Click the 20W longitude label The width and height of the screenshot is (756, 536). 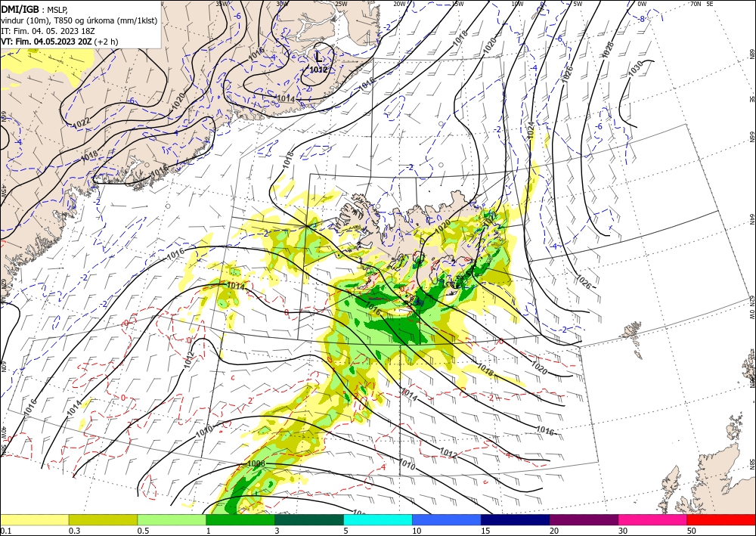[400, 3]
